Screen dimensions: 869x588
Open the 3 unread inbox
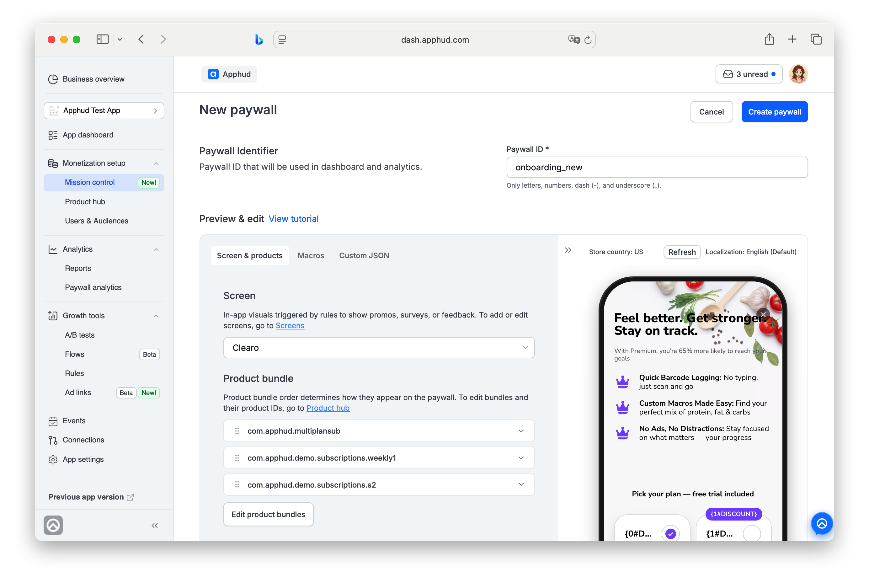[749, 74]
